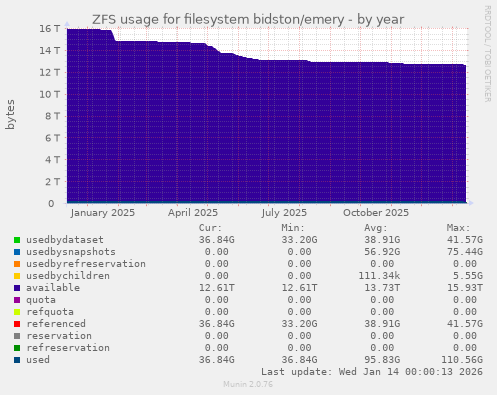Click the 'bytes' vertical axis label

click(10, 114)
